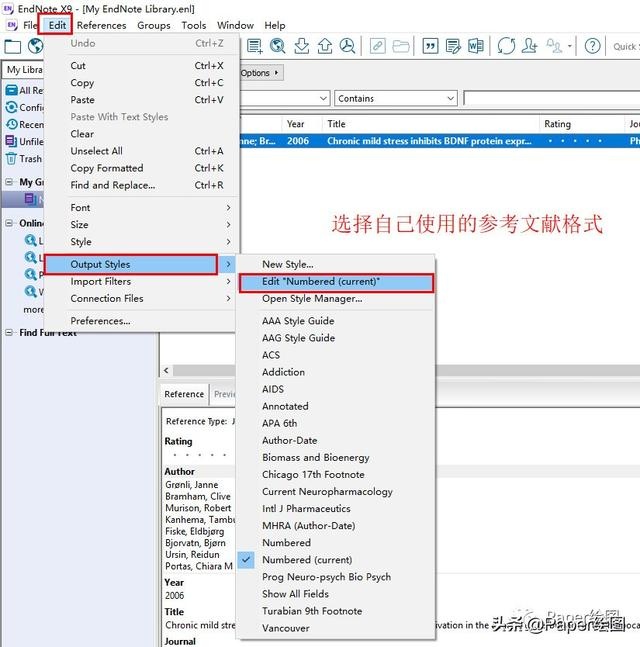
Task: Open the Help menu
Action: pyautogui.click(x=274, y=25)
